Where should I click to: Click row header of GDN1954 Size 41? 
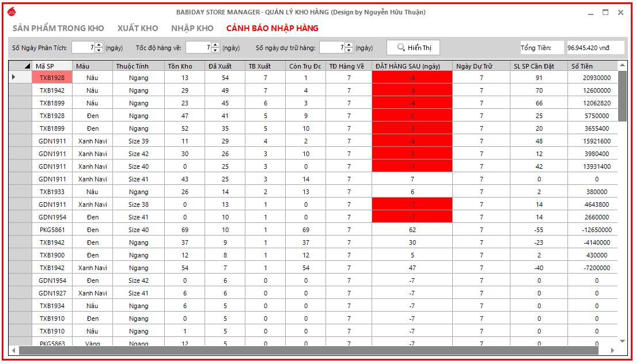pyautogui.click(x=20, y=217)
